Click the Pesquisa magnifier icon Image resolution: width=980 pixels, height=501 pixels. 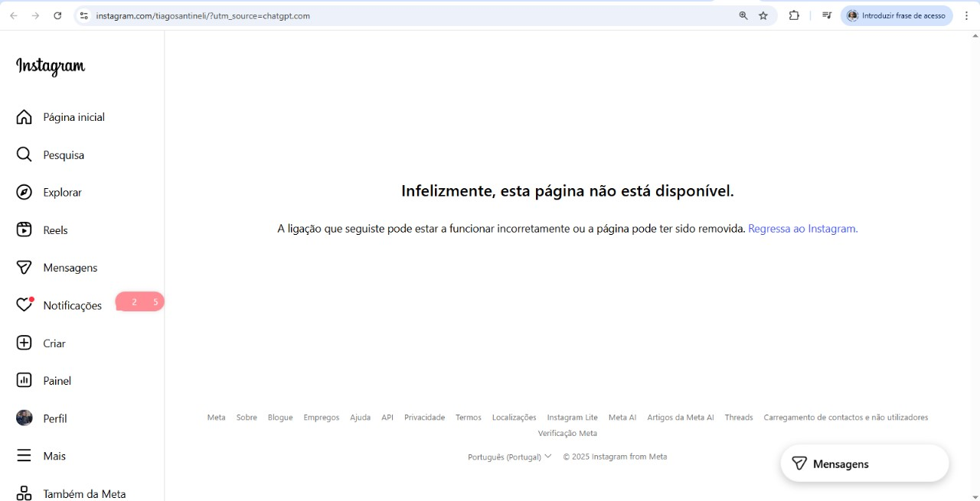[24, 155]
